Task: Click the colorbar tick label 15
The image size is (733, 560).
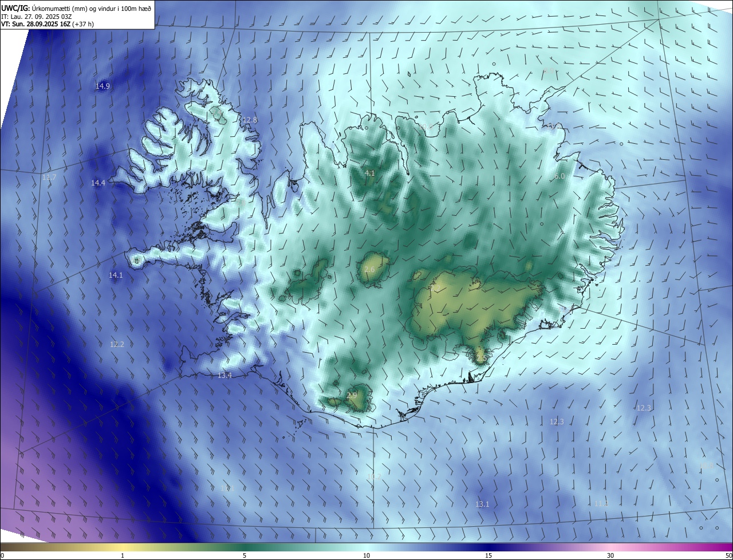Action: pos(488,555)
